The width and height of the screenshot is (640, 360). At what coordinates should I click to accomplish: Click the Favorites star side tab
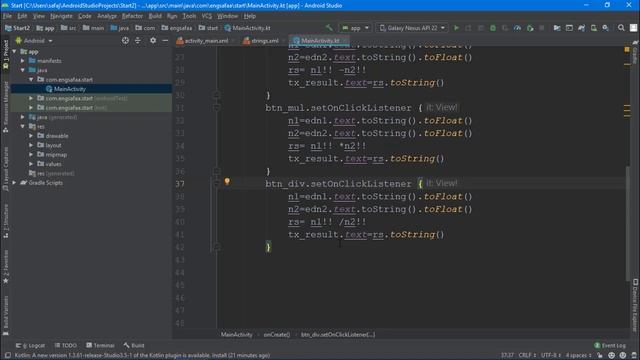coord(6,267)
